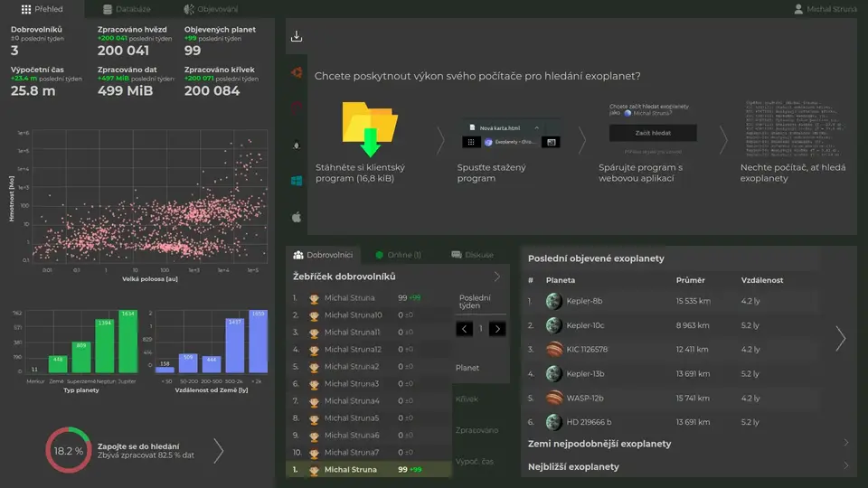This screenshot has height=488, width=868.
Task: Click the Kepler-8b planet name
Action: pyautogui.click(x=584, y=301)
